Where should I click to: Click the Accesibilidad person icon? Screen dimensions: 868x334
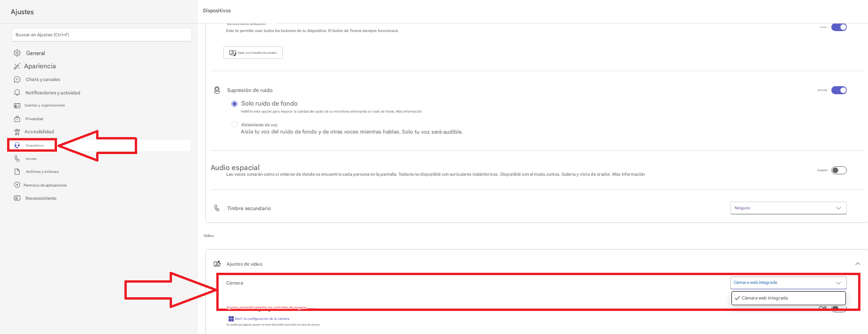[x=17, y=132]
